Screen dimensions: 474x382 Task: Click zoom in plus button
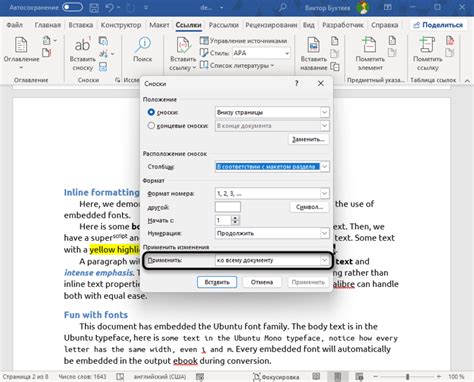click(x=439, y=377)
